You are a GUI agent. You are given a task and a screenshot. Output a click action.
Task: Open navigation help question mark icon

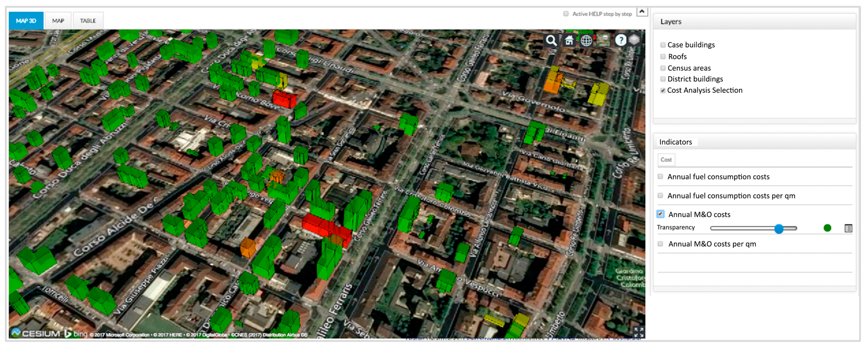pos(620,40)
